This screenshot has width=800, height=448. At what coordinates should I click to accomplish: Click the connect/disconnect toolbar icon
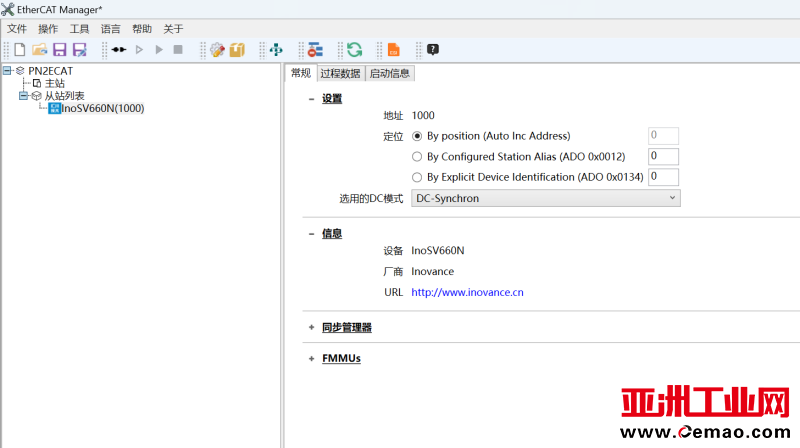pyautogui.click(x=119, y=49)
